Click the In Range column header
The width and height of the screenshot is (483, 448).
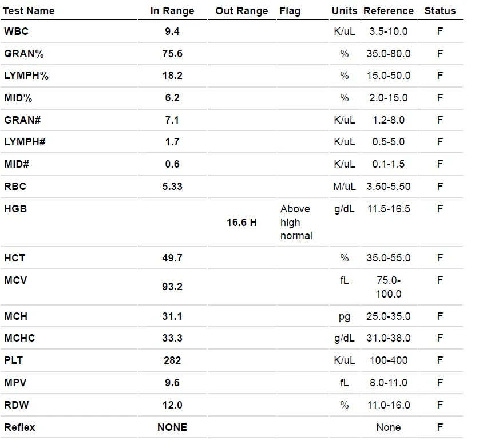coord(172,11)
